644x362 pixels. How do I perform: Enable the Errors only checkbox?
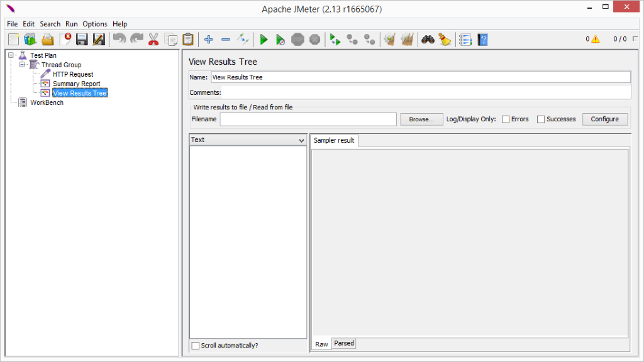tap(506, 119)
